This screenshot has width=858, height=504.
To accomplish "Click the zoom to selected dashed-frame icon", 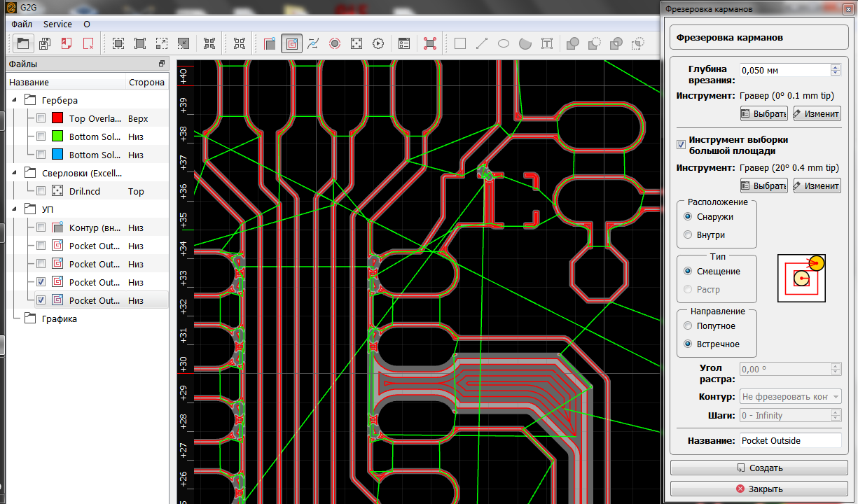I will click(x=162, y=43).
